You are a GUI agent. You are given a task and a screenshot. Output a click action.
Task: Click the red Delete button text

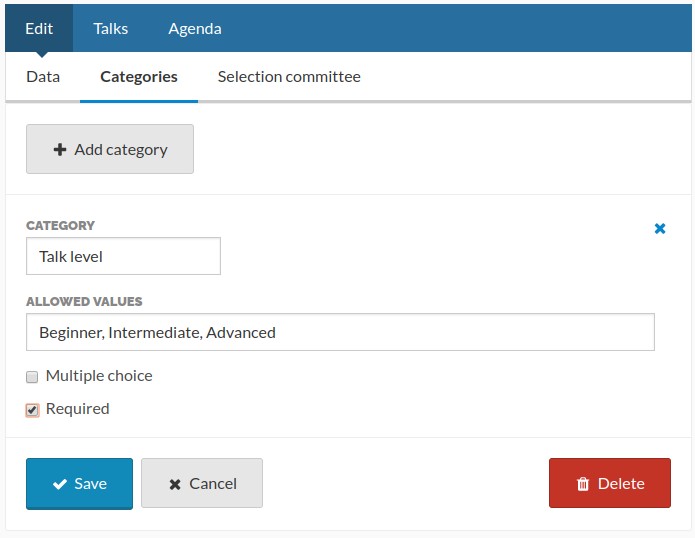pos(621,483)
